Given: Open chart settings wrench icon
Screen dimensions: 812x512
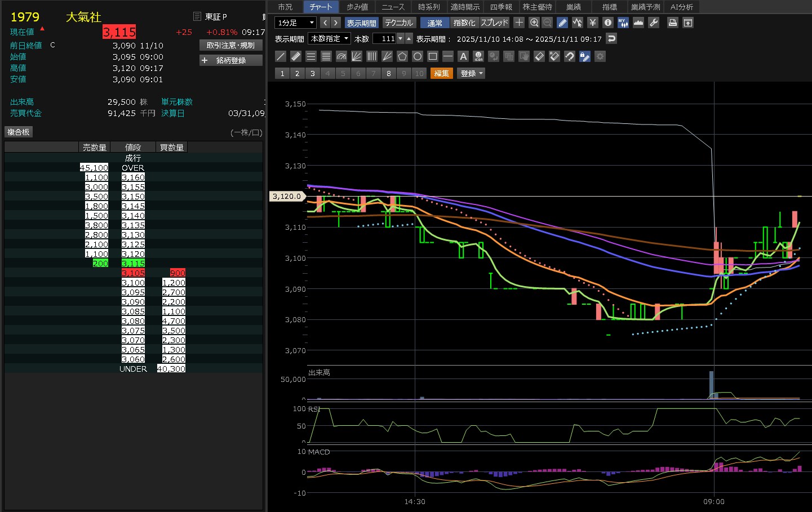Looking at the screenshot, I should (654, 23).
